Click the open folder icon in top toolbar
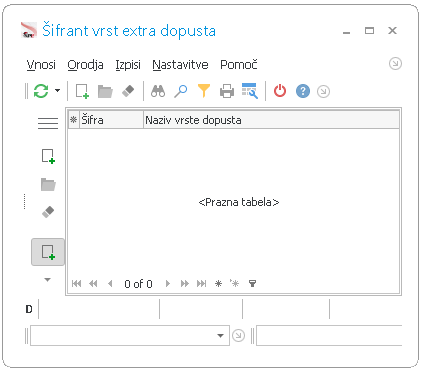Screen dimensions: 423x373 point(105,91)
